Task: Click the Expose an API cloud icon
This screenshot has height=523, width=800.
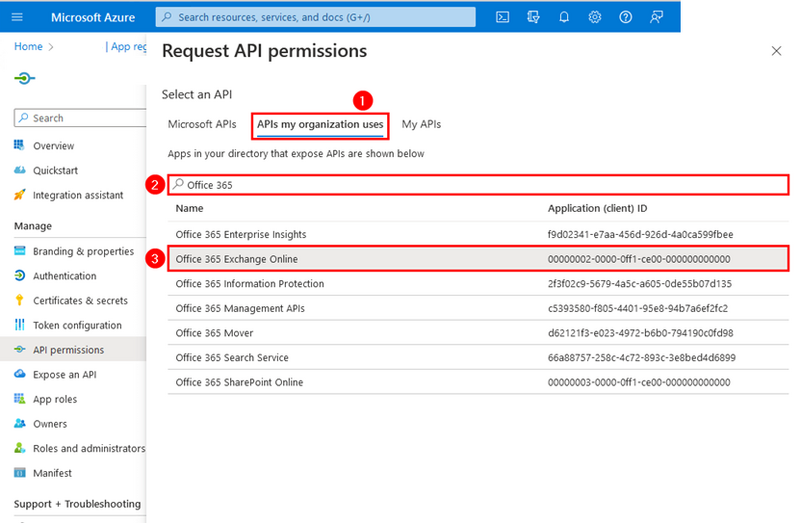Action: click(x=19, y=374)
